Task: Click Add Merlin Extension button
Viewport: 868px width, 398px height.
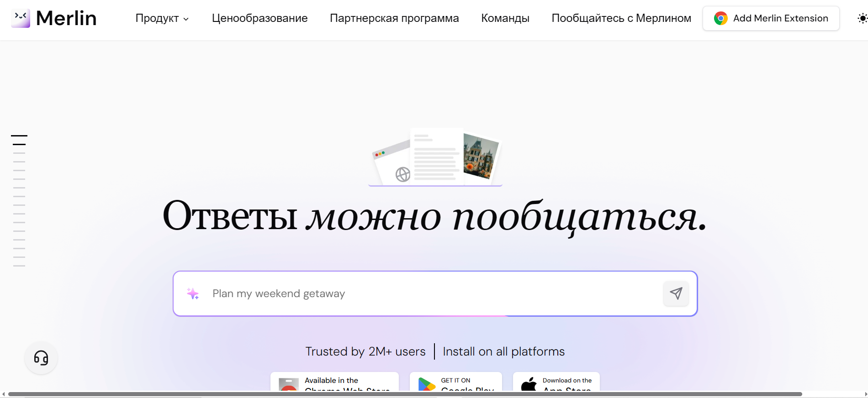Action: click(x=771, y=18)
